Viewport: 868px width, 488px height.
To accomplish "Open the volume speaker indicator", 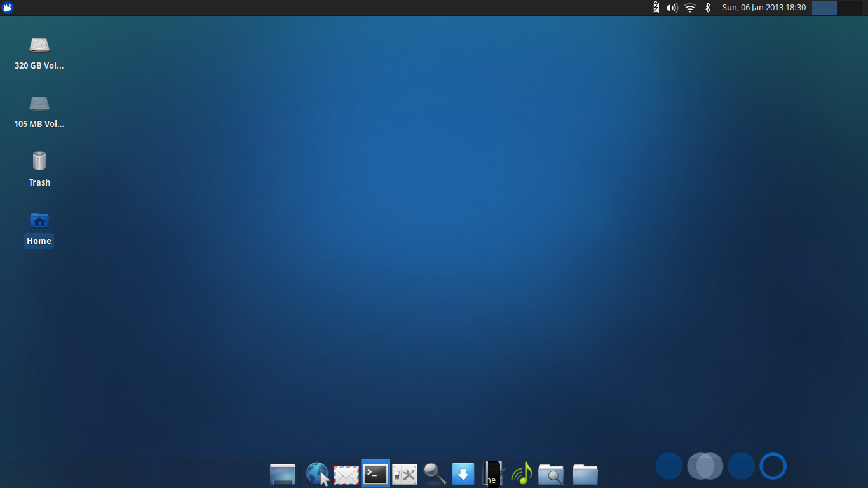I will tap(672, 8).
